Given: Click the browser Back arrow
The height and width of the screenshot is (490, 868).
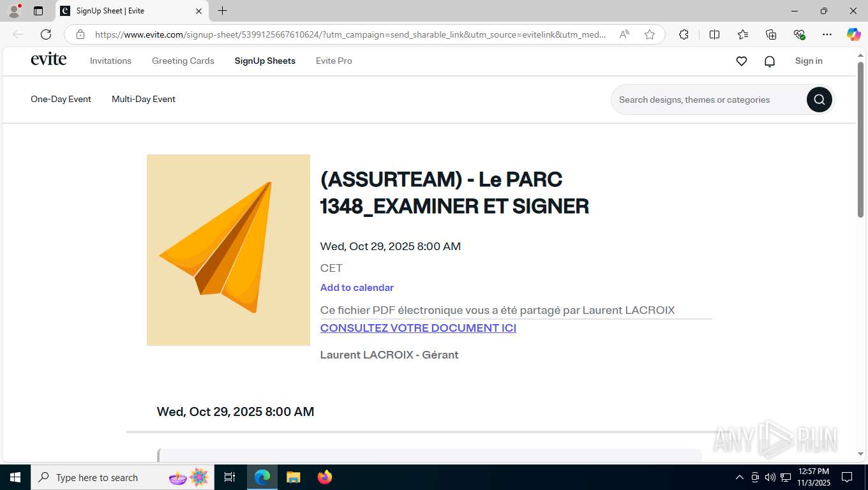Looking at the screenshot, I should tap(18, 34).
